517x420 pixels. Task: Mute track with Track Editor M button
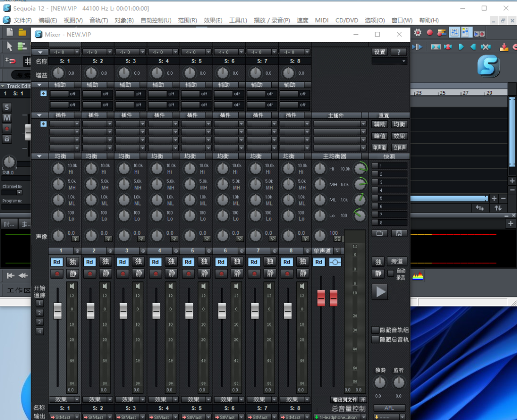coord(7,118)
